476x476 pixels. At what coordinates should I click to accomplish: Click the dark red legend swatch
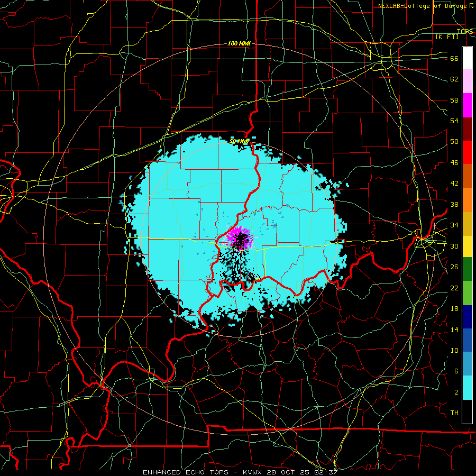pos(467,129)
